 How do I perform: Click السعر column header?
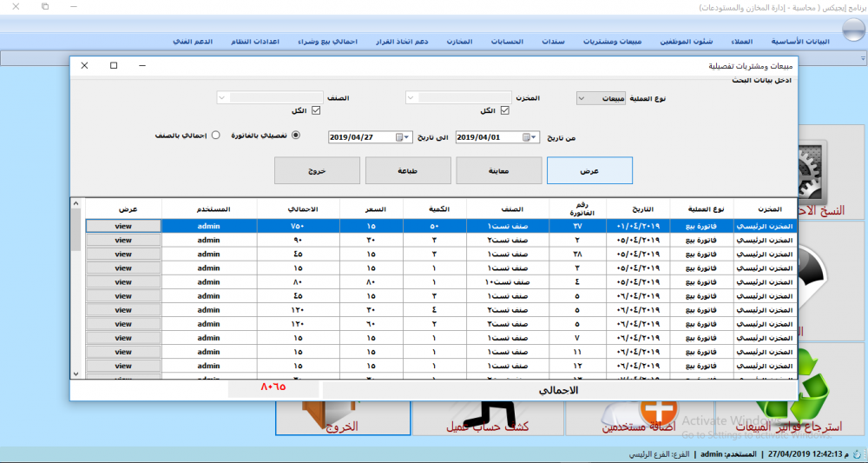[x=372, y=209]
